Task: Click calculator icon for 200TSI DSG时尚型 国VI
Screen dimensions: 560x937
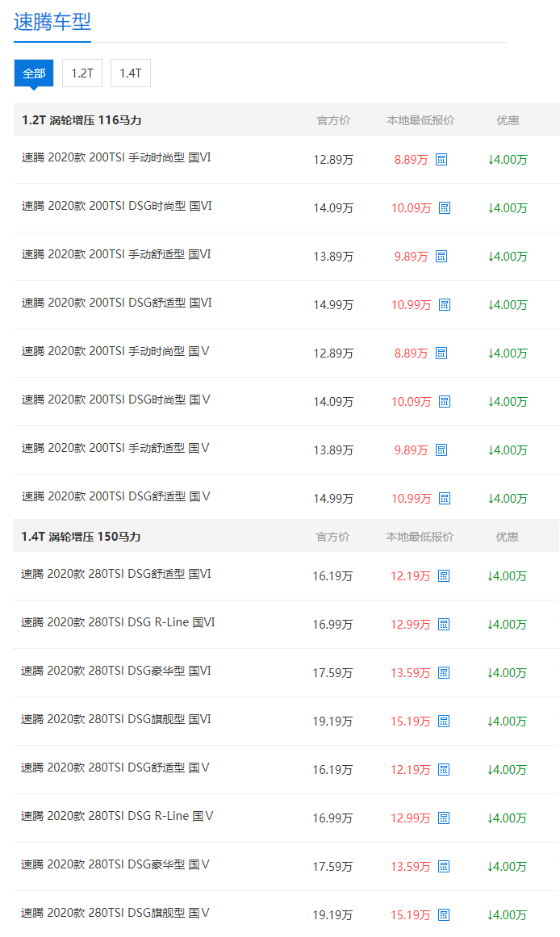Action: (445, 208)
